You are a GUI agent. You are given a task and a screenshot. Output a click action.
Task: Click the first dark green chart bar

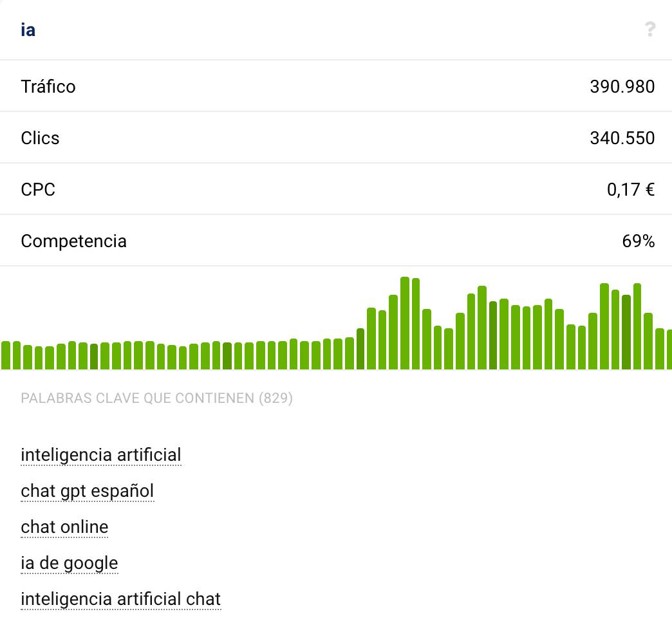coord(94,357)
